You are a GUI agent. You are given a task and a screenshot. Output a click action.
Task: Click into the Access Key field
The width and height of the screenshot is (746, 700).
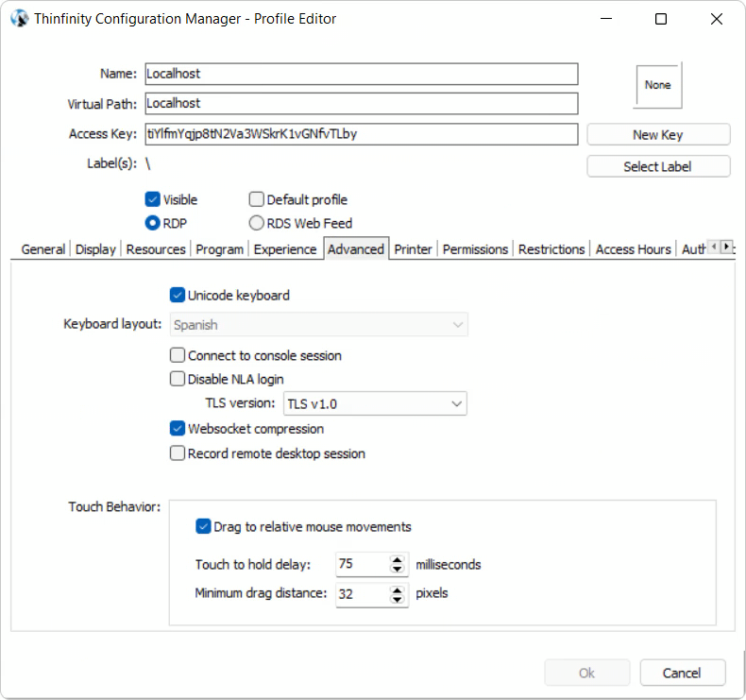(x=362, y=134)
